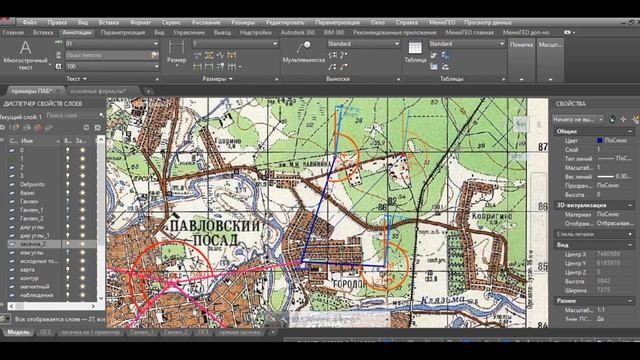
Task: Open table style Standard dropdown
Action: pos(467,43)
